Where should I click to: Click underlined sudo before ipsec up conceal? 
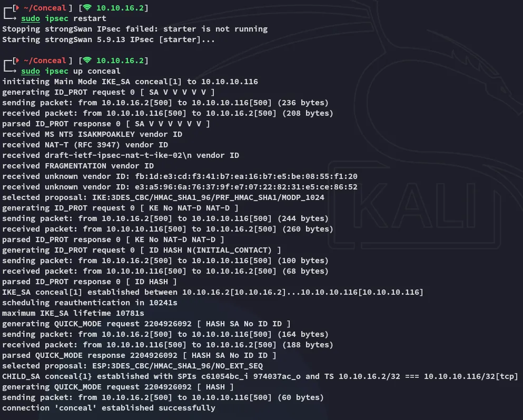pyautogui.click(x=31, y=71)
